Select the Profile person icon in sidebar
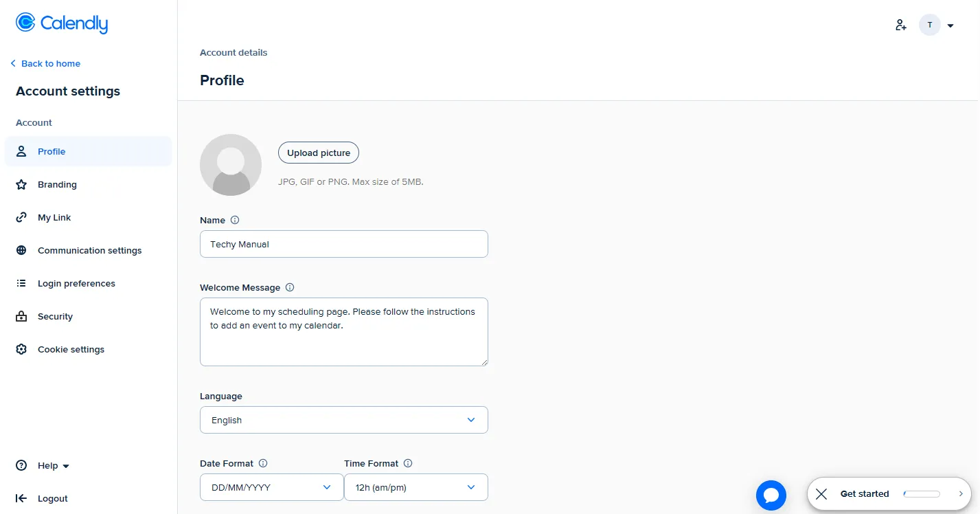Viewport: 980px width, 514px height. (x=21, y=151)
